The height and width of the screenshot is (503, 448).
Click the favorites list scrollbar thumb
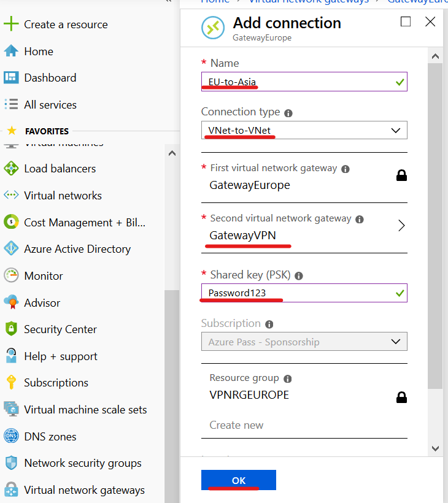click(172, 396)
